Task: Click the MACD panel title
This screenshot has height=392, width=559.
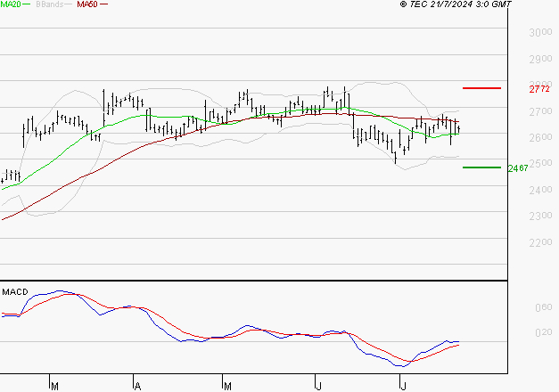Action: coord(15,292)
